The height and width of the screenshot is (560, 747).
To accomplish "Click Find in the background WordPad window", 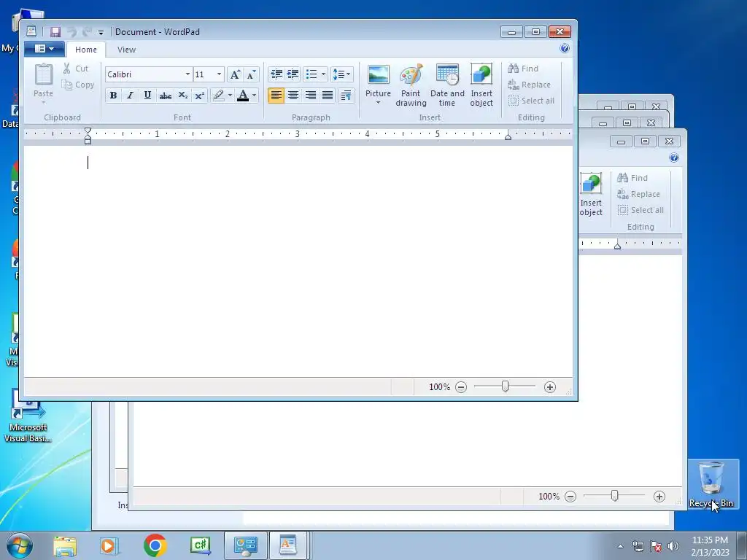I will coord(632,178).
